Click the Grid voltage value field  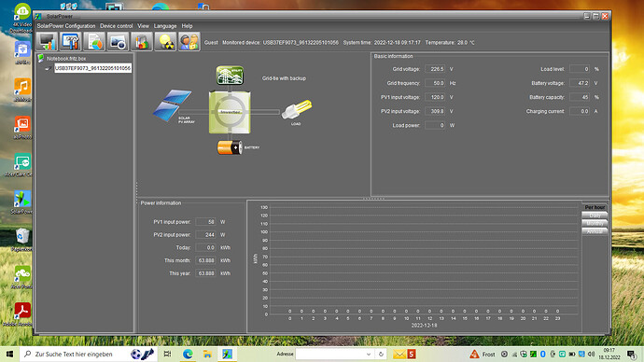pyautogui.click(x=435, y=69)
